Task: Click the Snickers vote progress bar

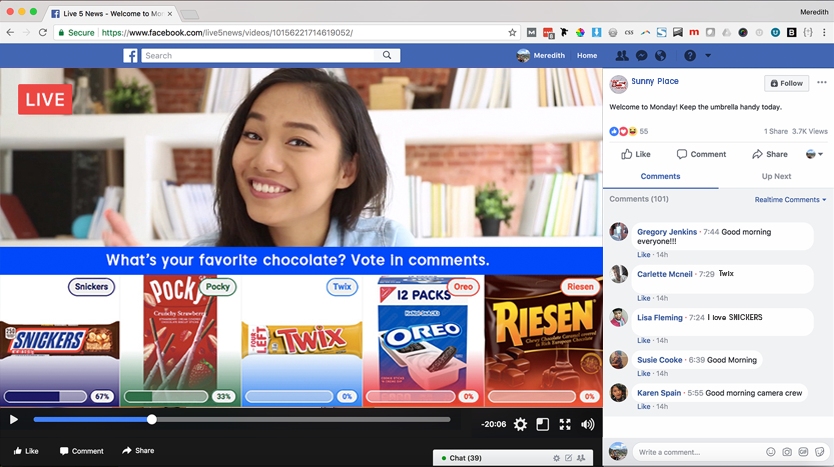Action: pos(45,396)
